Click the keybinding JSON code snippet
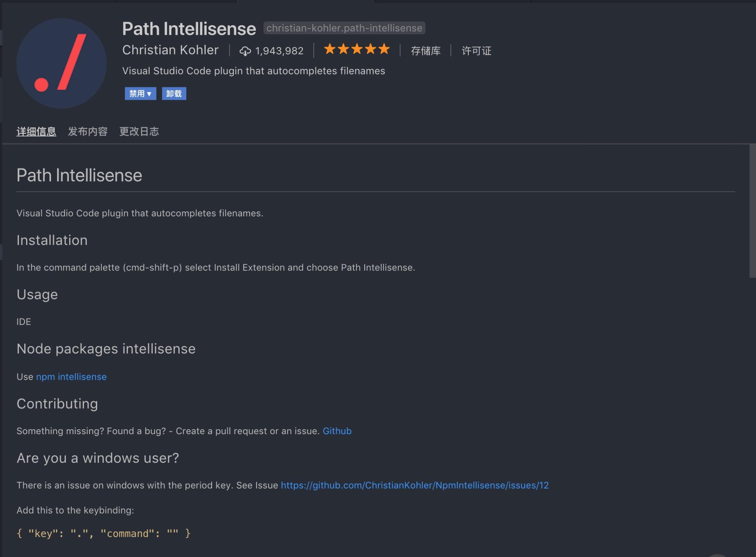The width and height of the screenshot is (756, 557). pyautogui.click(x=104, y=534)
